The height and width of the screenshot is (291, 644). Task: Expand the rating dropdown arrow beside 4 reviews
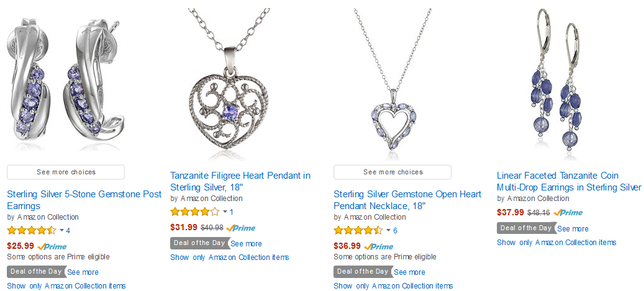(x=61, y=230)
